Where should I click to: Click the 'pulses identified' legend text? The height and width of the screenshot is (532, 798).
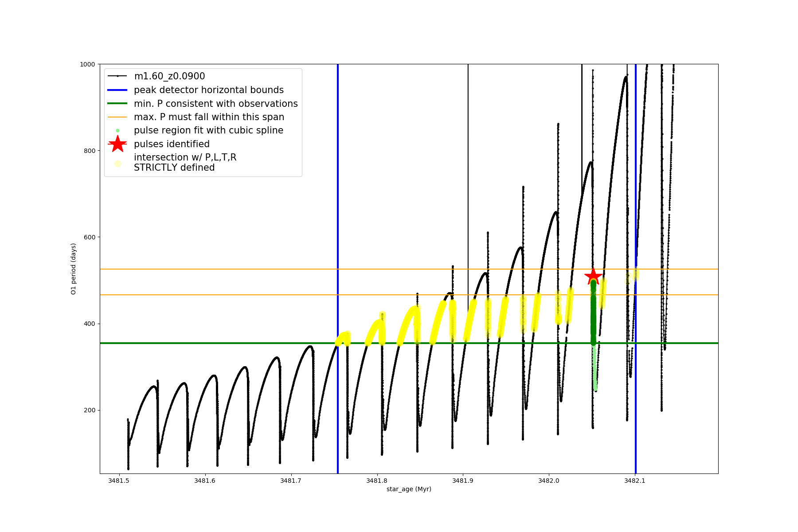pos(172,144)
